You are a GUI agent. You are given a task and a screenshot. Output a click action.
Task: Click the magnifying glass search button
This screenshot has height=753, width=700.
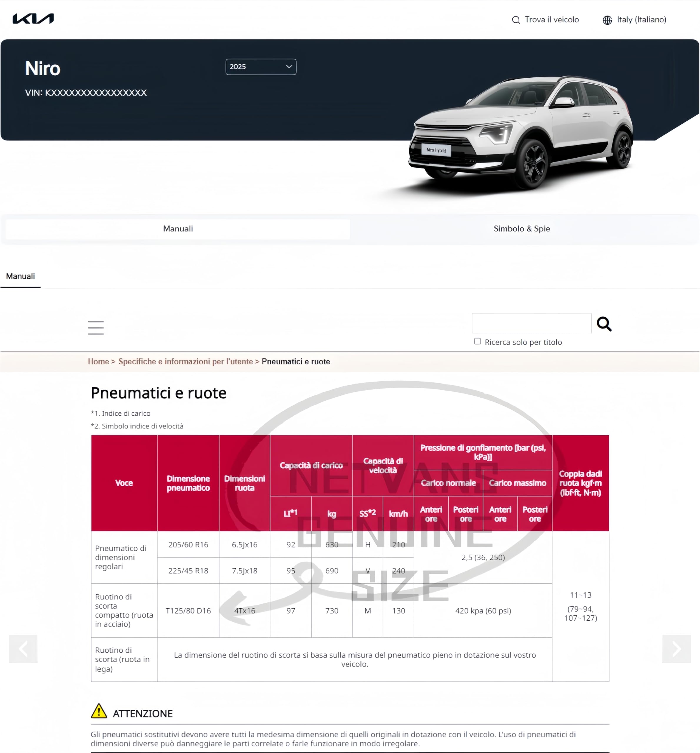click(x=604, y=324)
